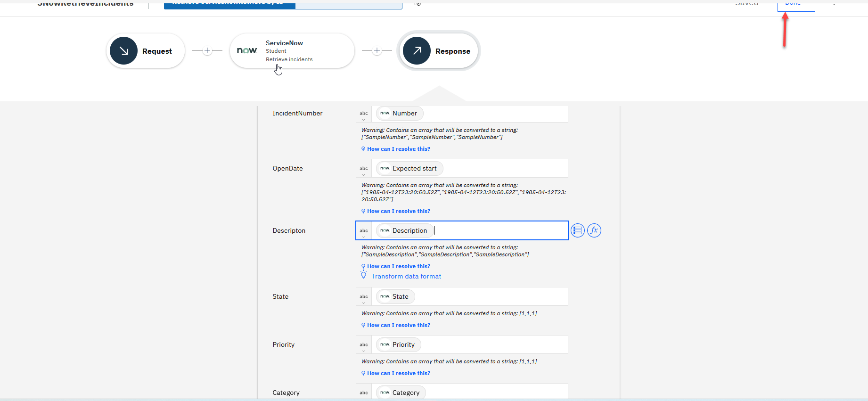Add a node between Request and ServiceNow

[207, 51]
